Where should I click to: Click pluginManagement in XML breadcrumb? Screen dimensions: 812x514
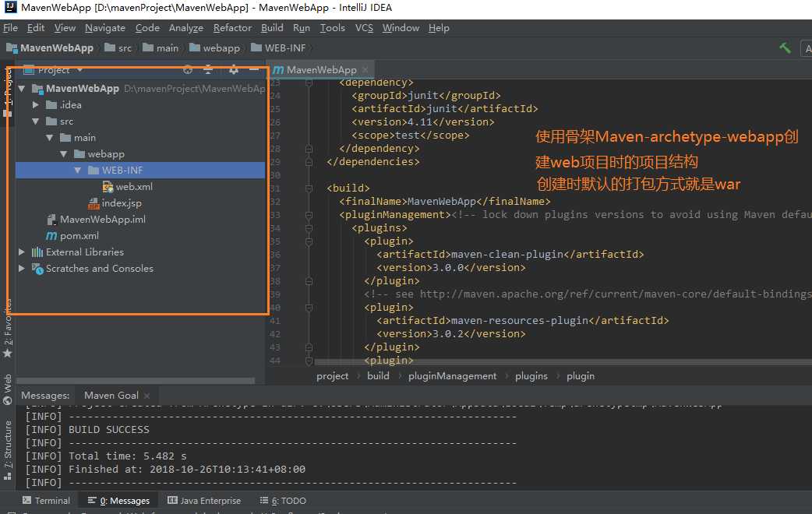pos(452,376)
